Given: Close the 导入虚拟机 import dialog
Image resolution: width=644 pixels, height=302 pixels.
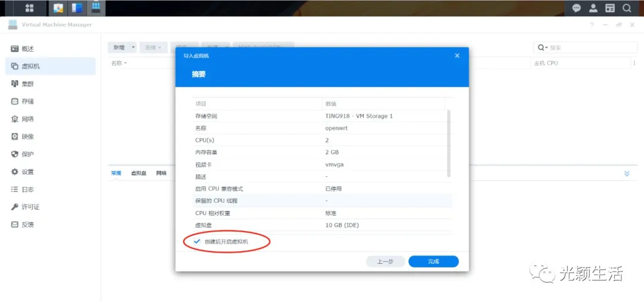Looking at the screenshot, I should click(x=457, y=55).
